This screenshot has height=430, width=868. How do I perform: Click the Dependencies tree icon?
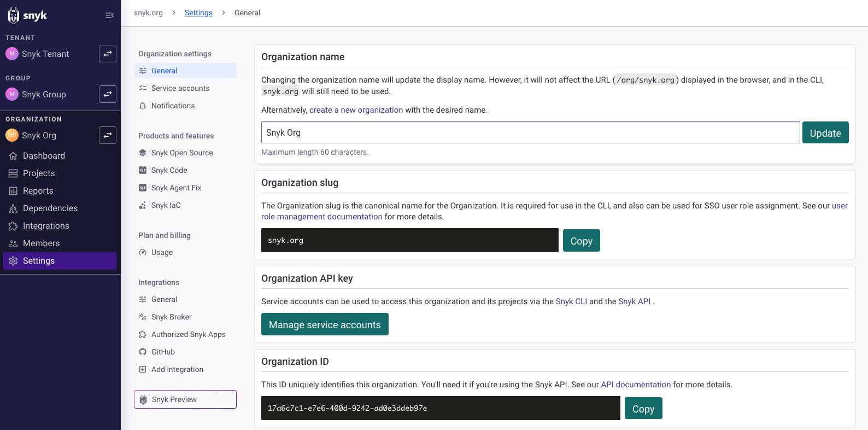point(13,208)
